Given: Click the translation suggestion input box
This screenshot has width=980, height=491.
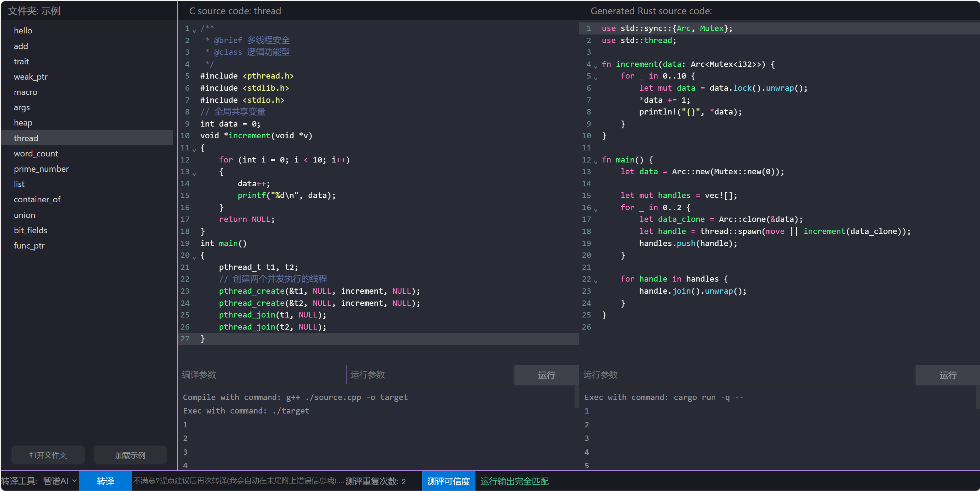Looking at the screenshot, I should pos(238,481).
